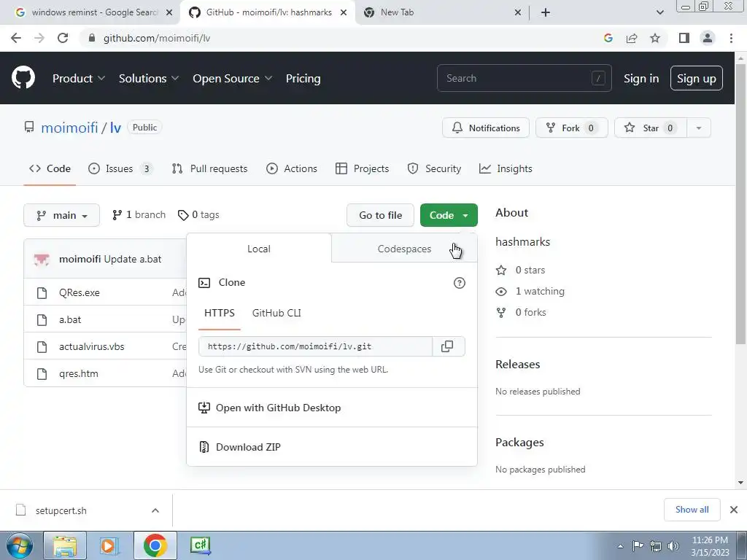747x560 pixels.
Task: Click the file icon next to actualvirus.vbs
Action: point(42,346)
